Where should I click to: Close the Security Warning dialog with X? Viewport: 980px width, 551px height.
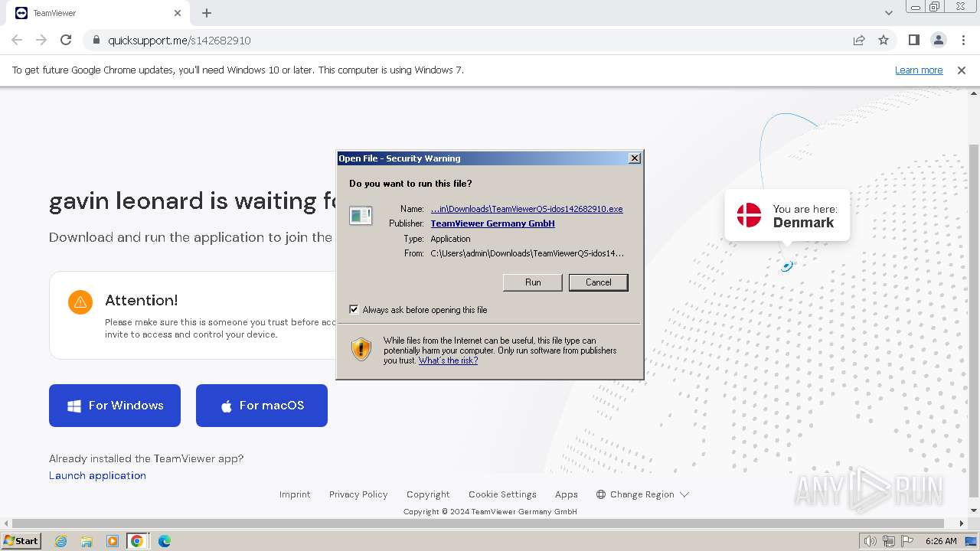635,158
